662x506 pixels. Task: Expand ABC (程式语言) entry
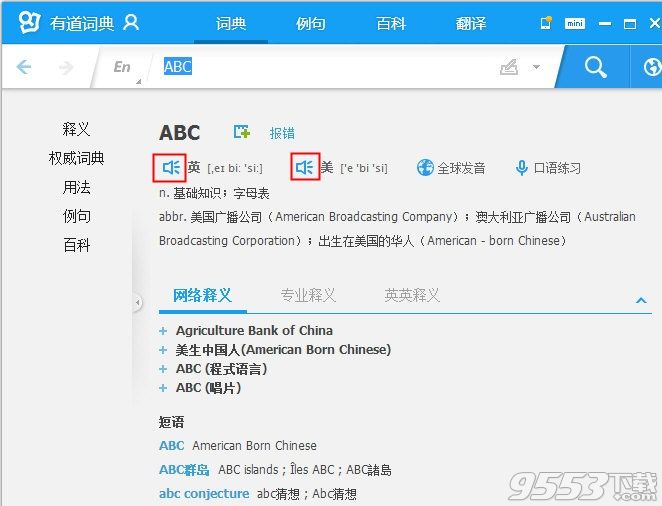pyautogui.click(x=163, y=369)
